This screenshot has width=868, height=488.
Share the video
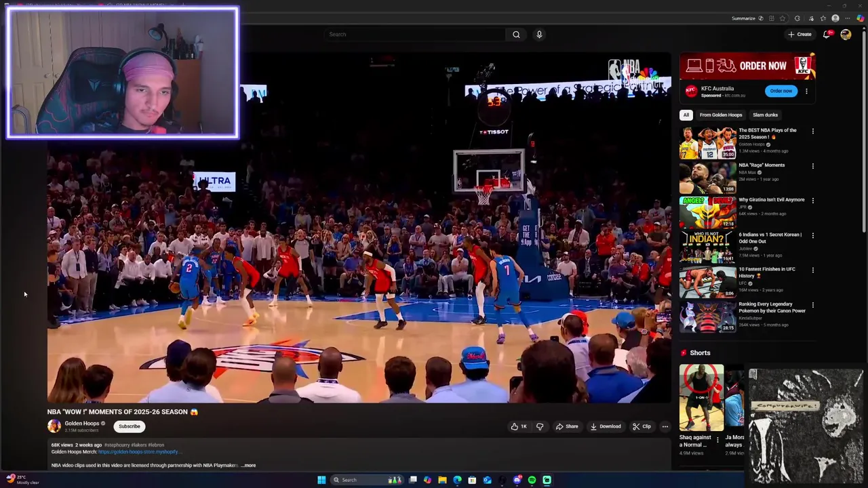(567, 426)
